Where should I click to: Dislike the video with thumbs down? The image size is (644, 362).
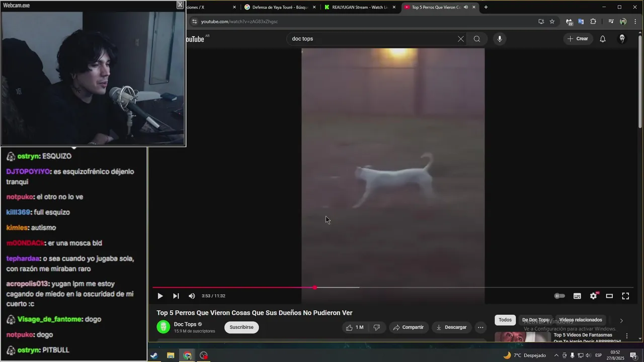(x=376, y=327)
